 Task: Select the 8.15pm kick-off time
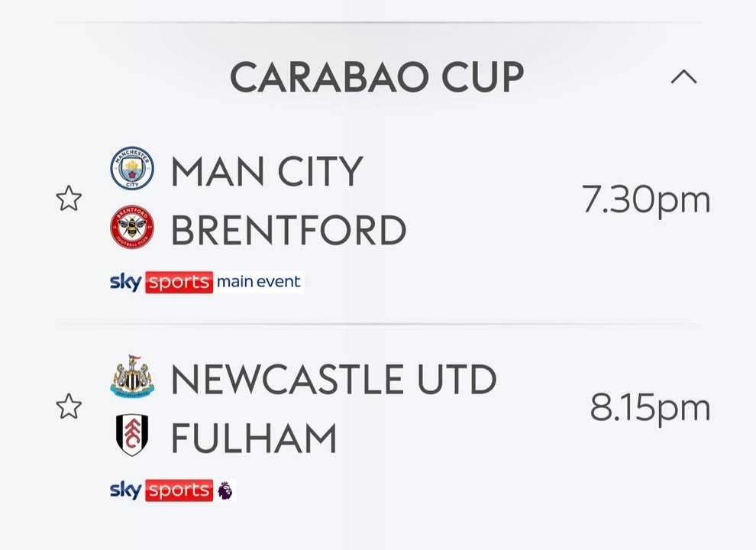pos(650,408)
